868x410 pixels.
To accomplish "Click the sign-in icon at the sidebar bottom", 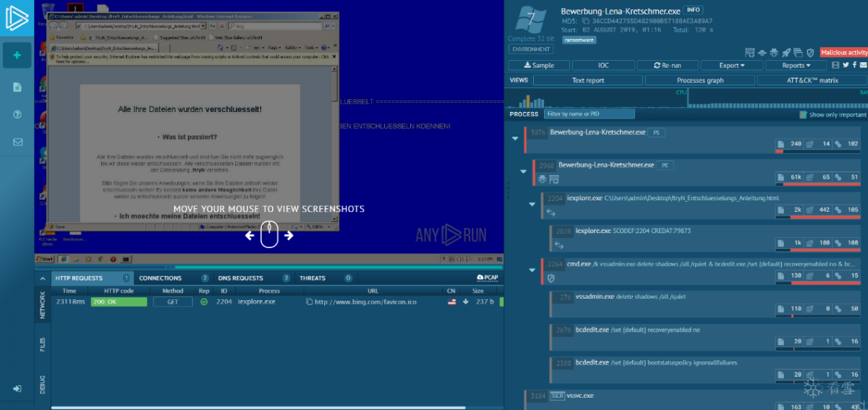I will tap(17, 388).
